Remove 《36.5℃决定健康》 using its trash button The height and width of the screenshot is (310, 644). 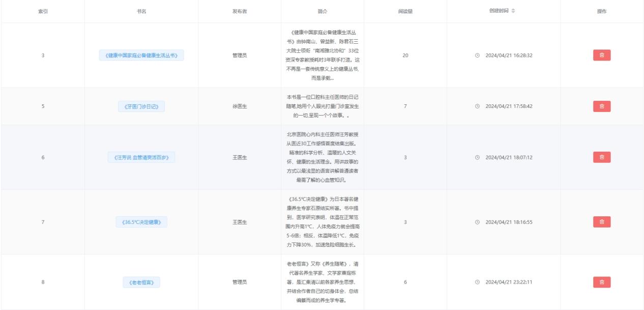click(x=602, y=222)
